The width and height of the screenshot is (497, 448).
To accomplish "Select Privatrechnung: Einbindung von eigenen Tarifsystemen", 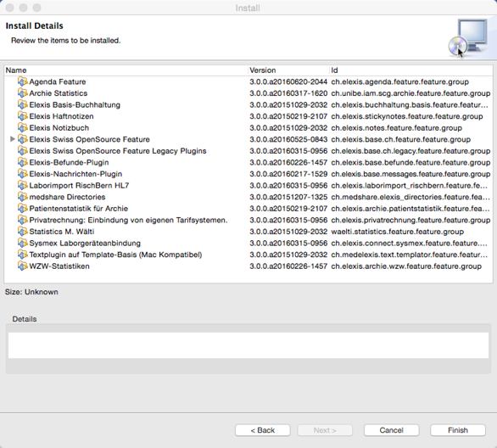I will (x=128, y=220).
